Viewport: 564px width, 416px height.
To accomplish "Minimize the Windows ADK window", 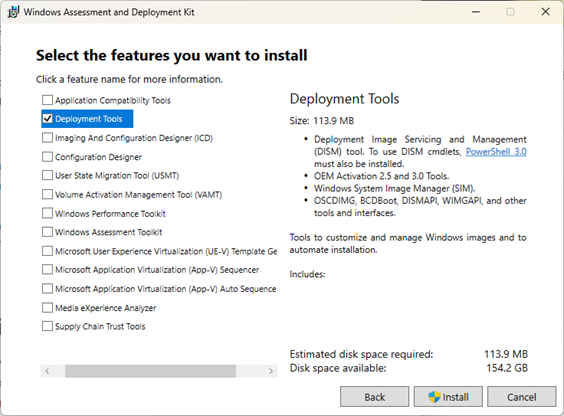I will click(476, 12).
